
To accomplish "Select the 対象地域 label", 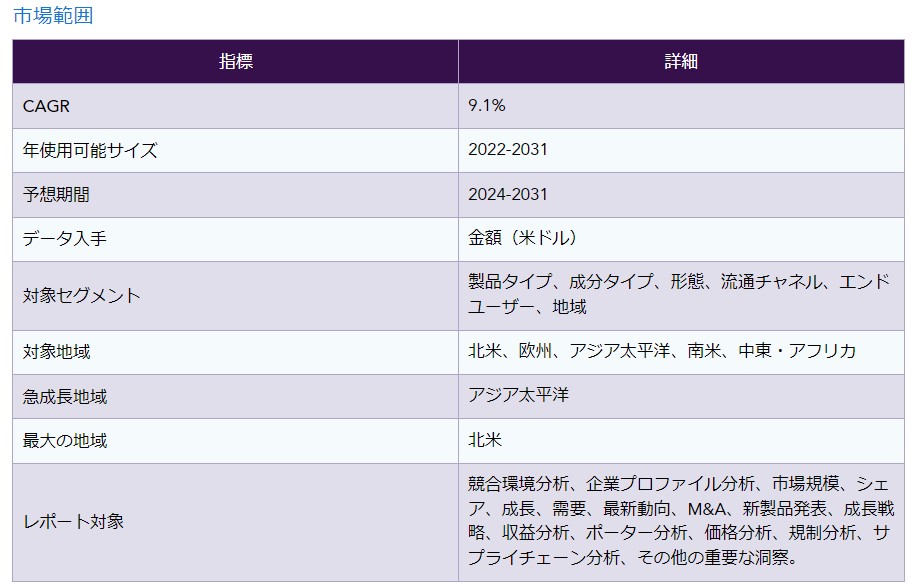I will [56, 352].
